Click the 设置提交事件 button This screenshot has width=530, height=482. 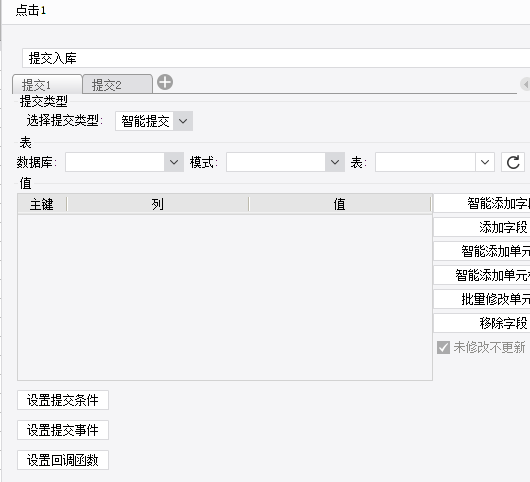[63, 430]
